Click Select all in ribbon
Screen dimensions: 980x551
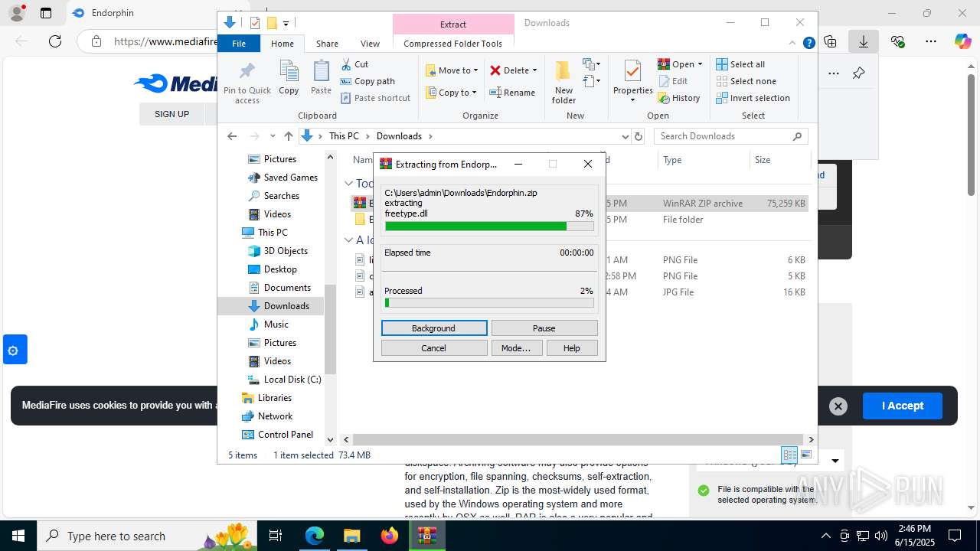pos(740,64)
